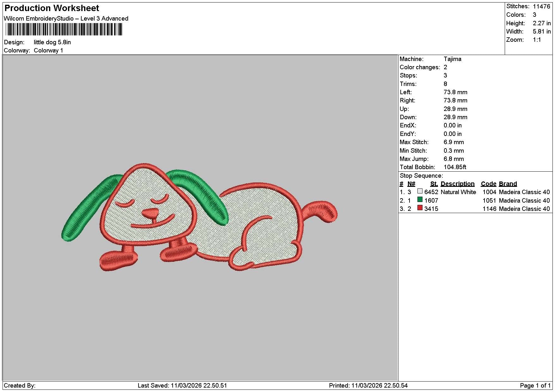Click the design name 'little dog 5.8in'
The width and height of the screenshot is (555, 392).
52,42
